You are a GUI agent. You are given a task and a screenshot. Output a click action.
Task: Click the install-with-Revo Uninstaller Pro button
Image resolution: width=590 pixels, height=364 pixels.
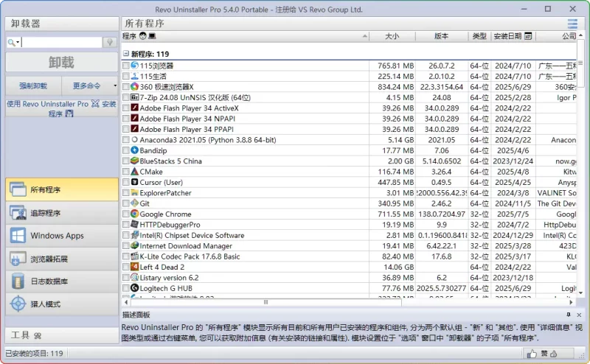click(x=60, y=108)
